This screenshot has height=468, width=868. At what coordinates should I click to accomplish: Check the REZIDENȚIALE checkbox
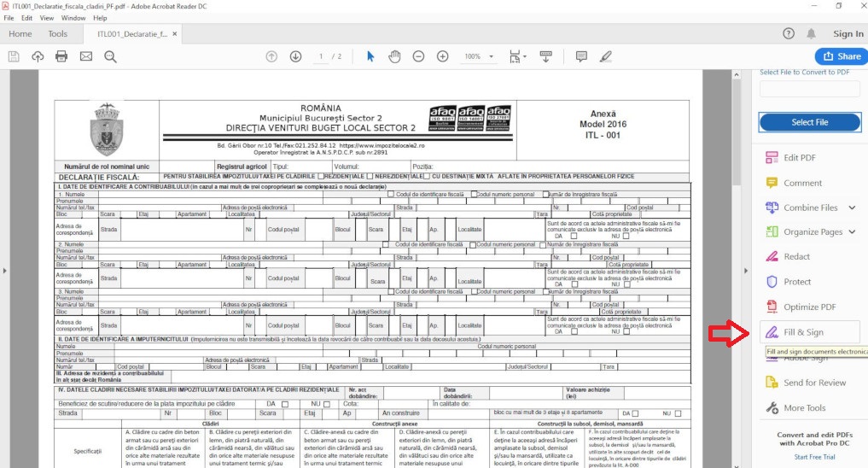click(x=321, y=176)
